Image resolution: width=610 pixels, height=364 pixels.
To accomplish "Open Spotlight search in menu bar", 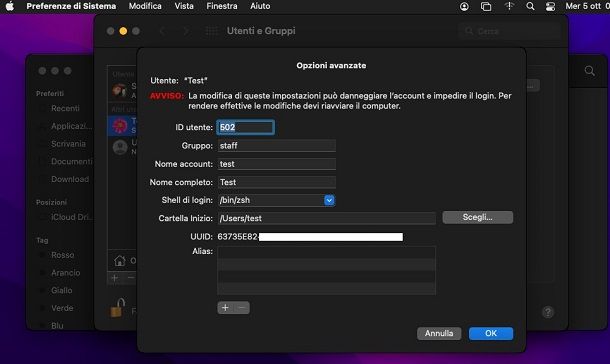I will coord(530,6).
